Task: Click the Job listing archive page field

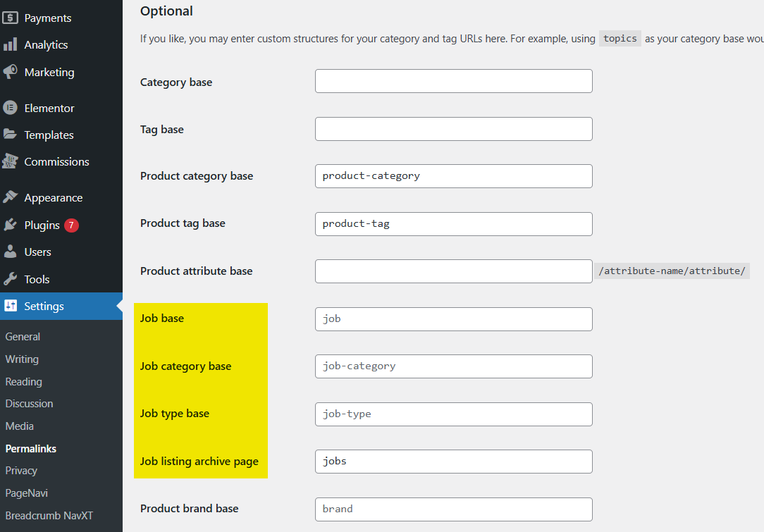Action: click(x=453, y=462)
